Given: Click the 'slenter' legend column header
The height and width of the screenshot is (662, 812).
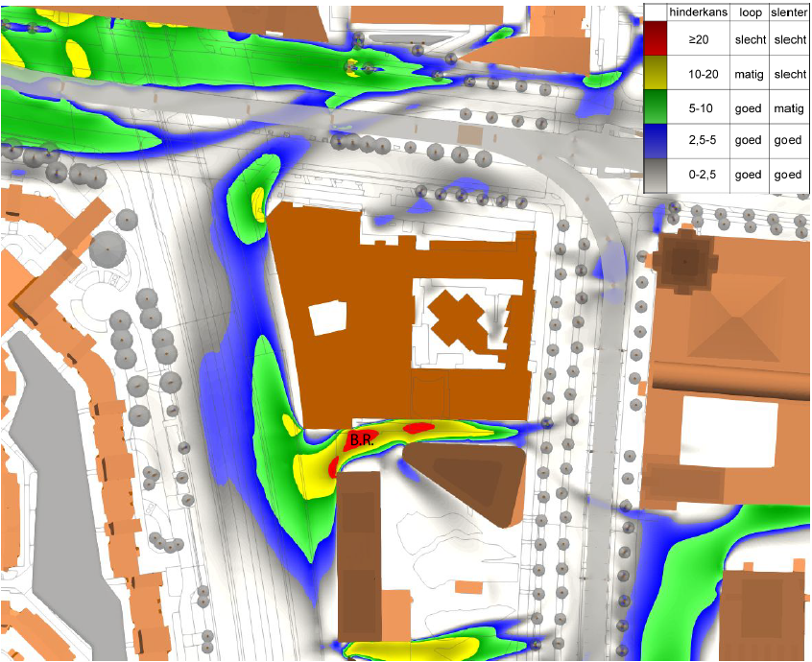Looking at the screenshot, I should (x=789, y=12).
